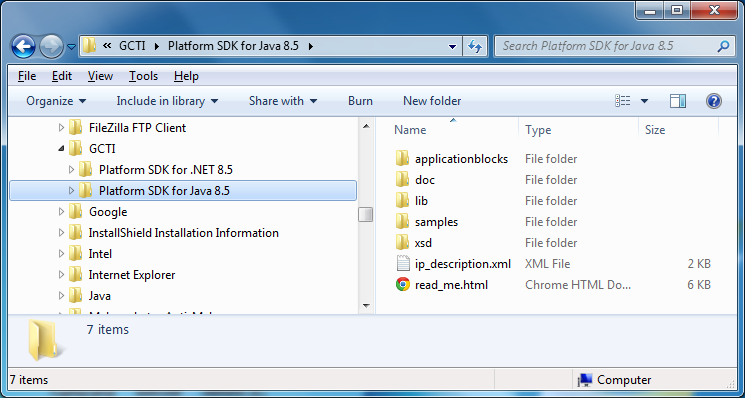Select the xsd folder icon
The image size is (745, 398).
point(402,243)
